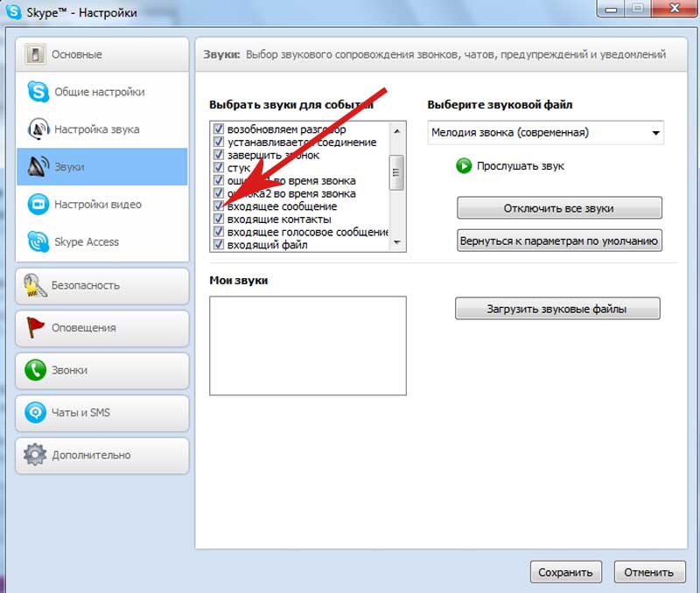The width and height of the screenshot is (700, 593).
Task: Expand the Звонки settings section
Action: [102, 370]
